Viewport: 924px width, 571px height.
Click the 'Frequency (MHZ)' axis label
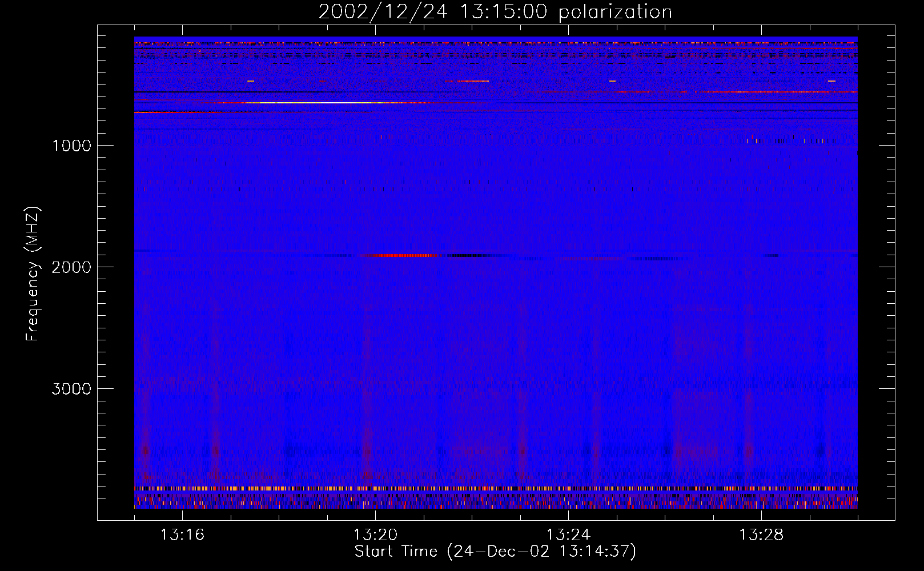(x=33, y=275)
